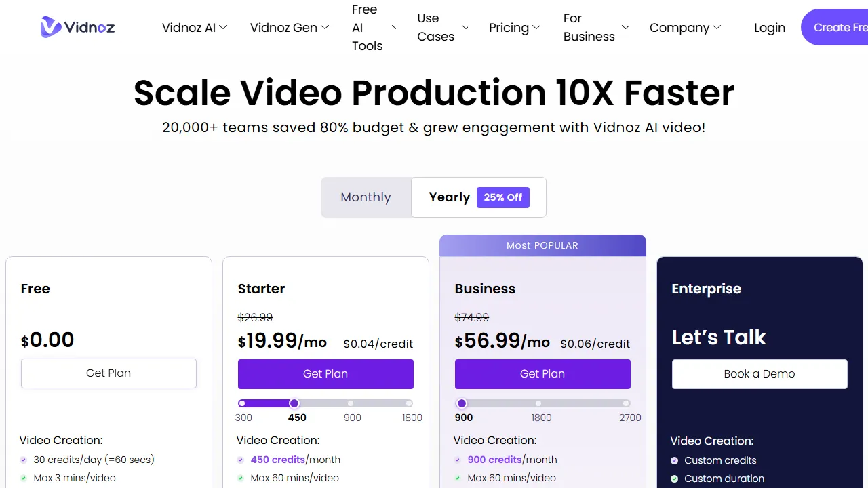Click Business slider handle at 900
The width and height of the screenshot is (868, 488).
click(462, 403)
